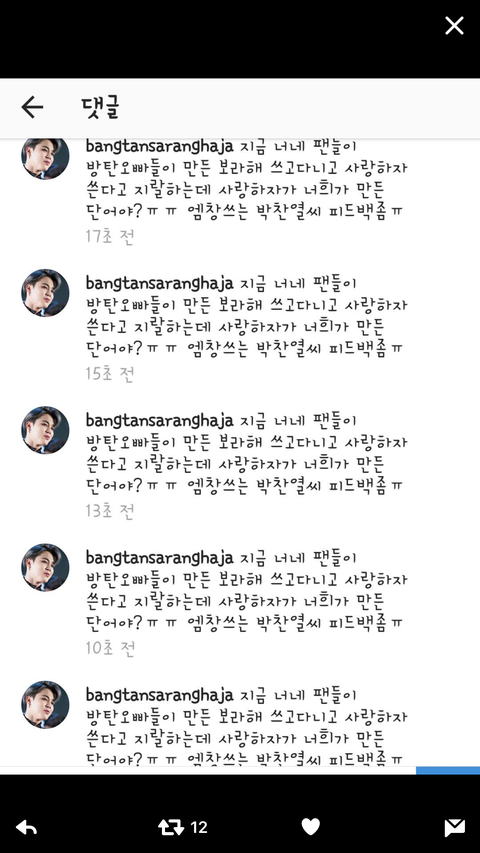
Task: Open profile picture of the 13초 전 comment
Action: click(x=45, y=430)
